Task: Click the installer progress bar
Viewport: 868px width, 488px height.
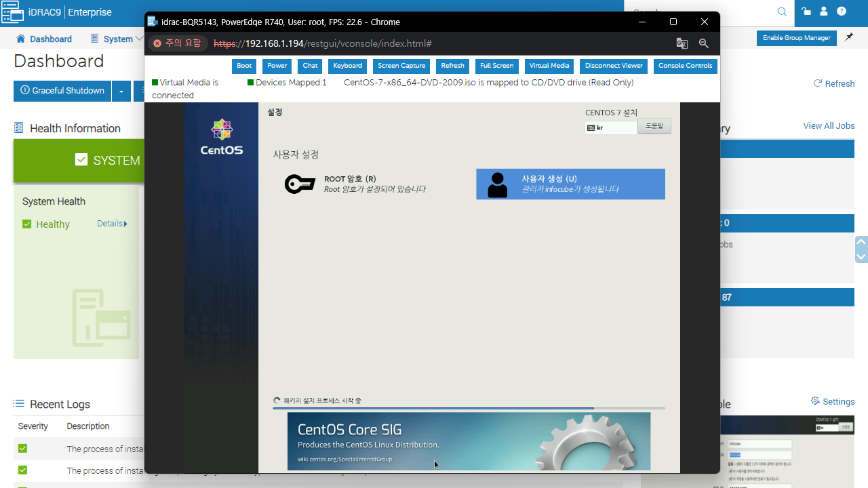Action: coord(469,409)
